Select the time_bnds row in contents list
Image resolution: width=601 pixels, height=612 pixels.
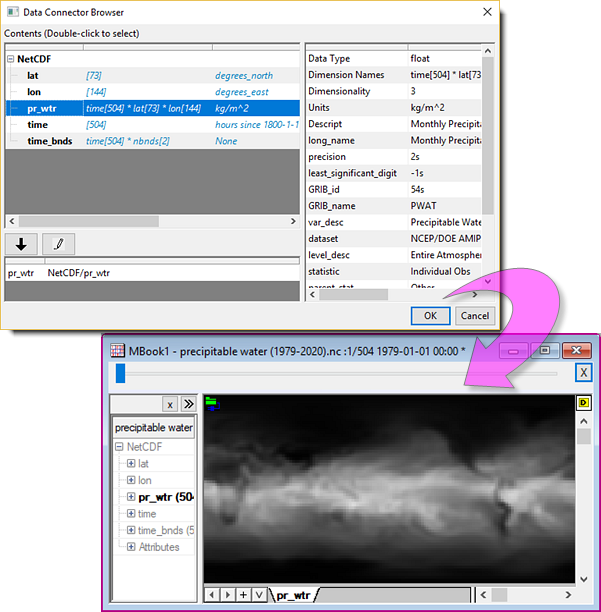[153, 141]
